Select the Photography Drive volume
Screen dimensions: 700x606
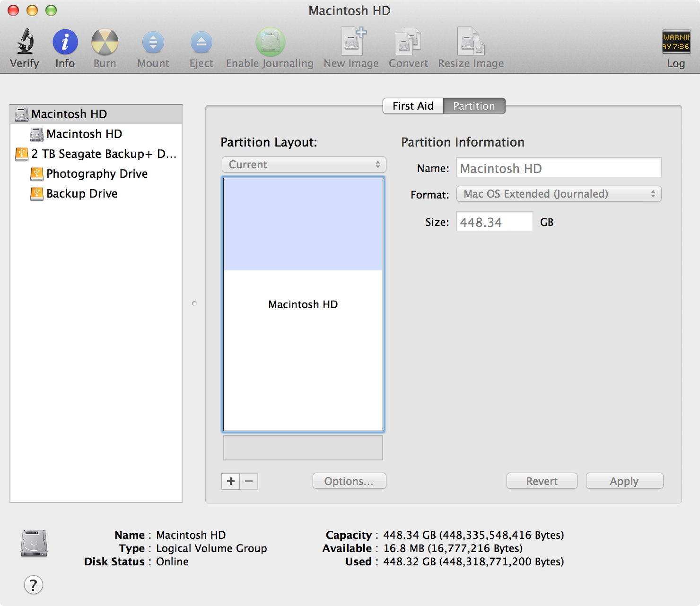(x=96, y=173)
